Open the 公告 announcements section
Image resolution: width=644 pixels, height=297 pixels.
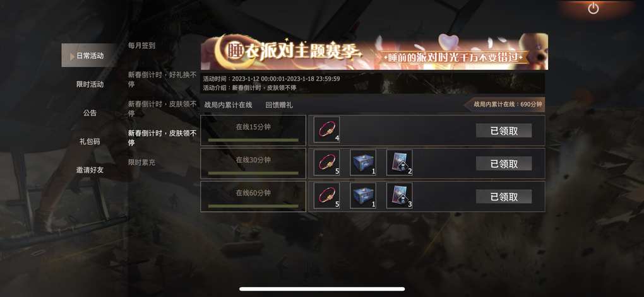(90, 113)
